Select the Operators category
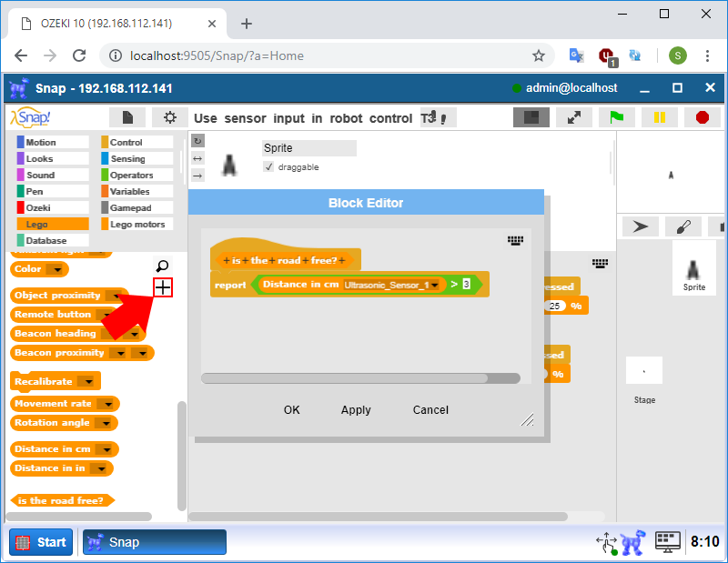Screen dimensions: 728x563 coord(137,175)
